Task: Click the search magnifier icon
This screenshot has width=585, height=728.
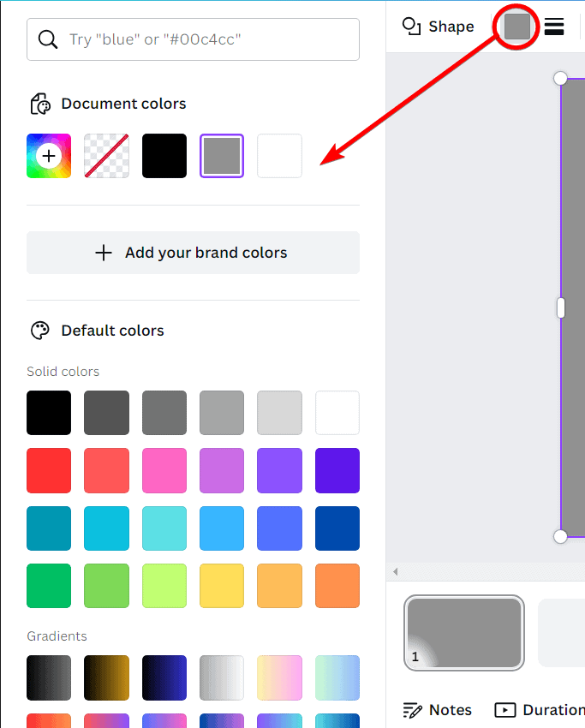Action: 49,39
